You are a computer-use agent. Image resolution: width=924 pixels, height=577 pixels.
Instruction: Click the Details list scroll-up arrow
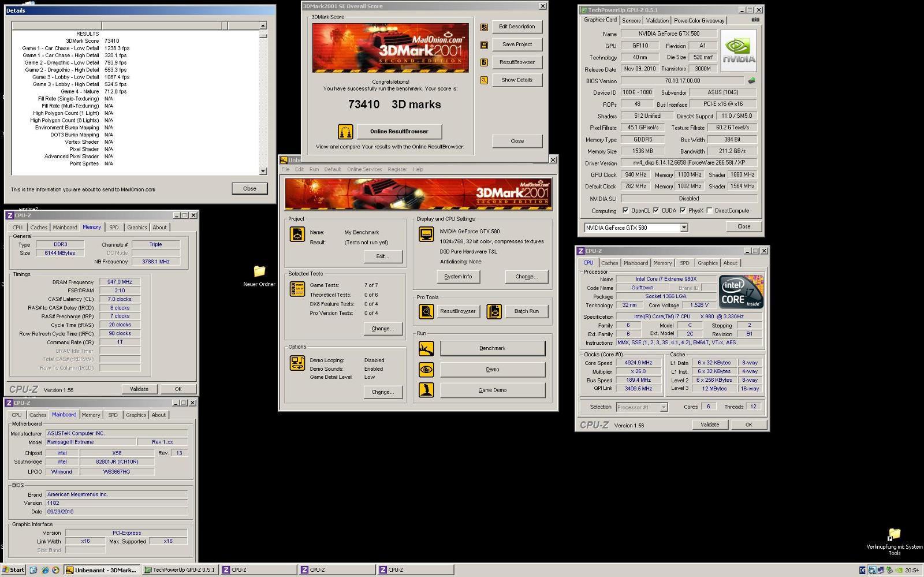[x=263, y=25]
